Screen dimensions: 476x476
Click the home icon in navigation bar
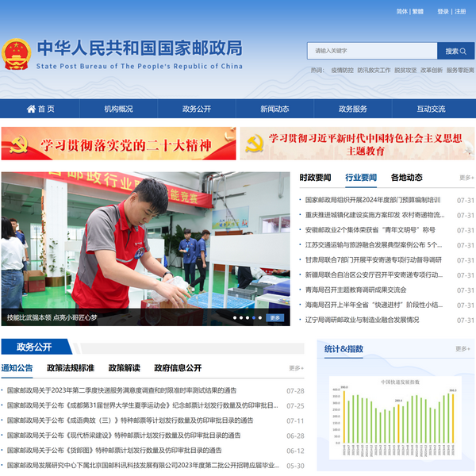click(31, 109)
